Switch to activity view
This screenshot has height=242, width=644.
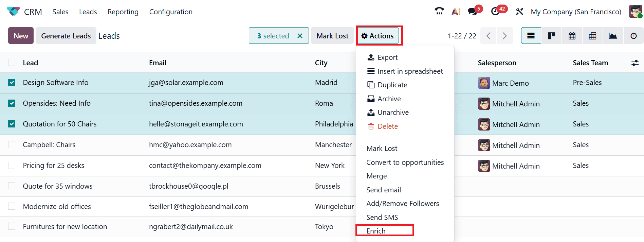point(633,36)
